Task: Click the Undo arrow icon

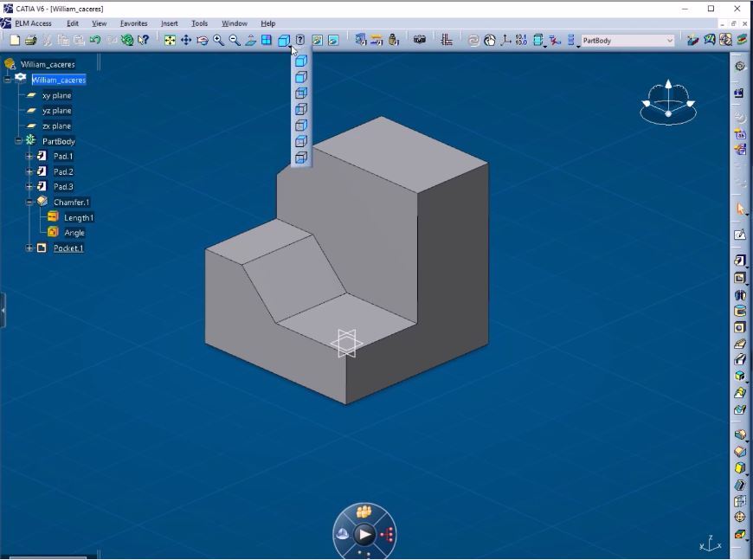Action: (x=95, y=40)
